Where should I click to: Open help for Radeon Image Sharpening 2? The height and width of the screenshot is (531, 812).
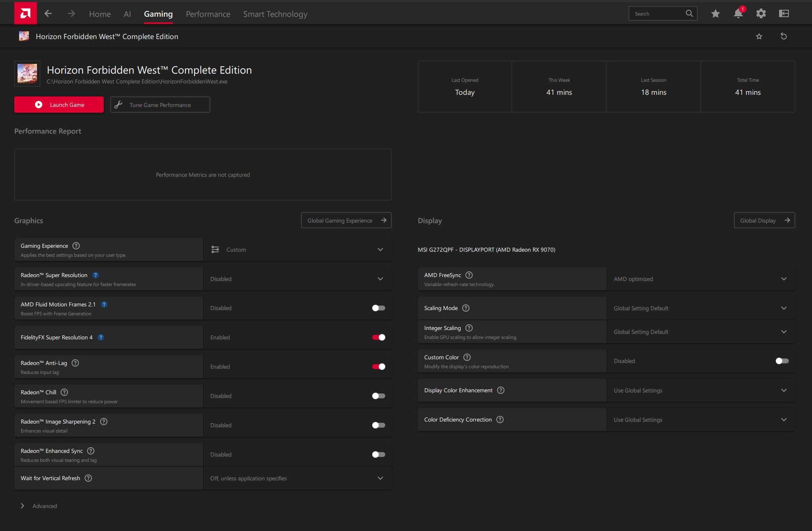(104, 422)
